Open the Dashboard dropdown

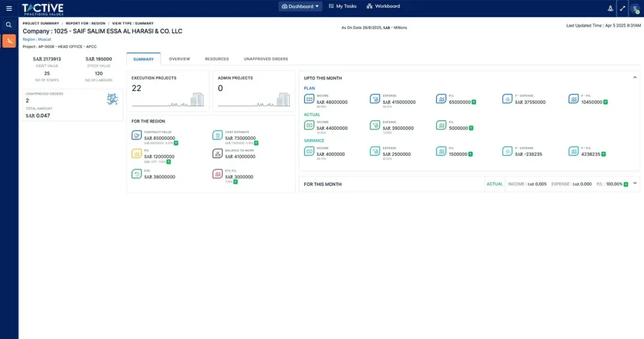click(x=300, y=7)
